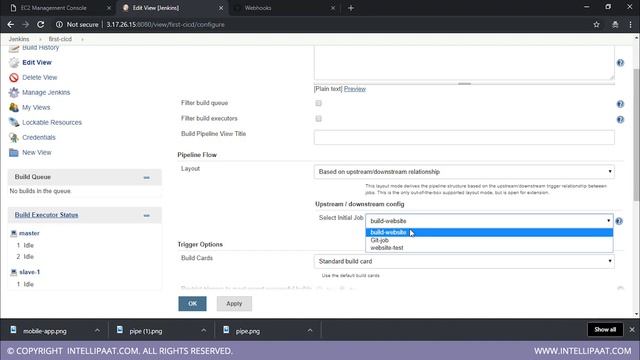This screenshot has width=640, height=360.
Task: Click the Lockable Resources icon
Action: coord(14,122)
